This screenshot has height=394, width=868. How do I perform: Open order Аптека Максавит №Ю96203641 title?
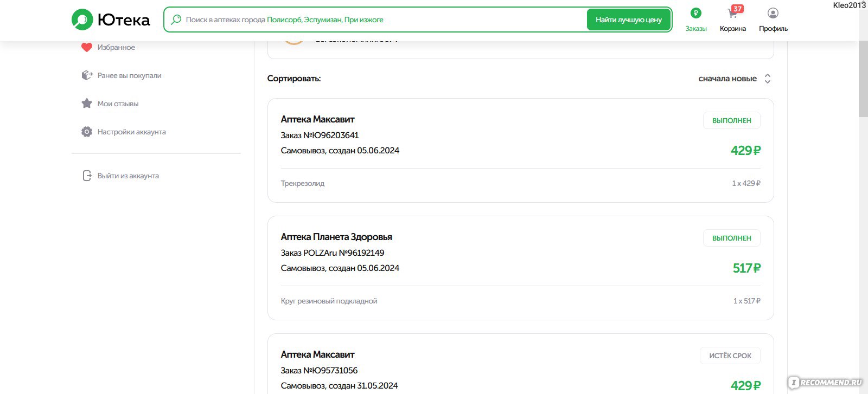(317, 119)
